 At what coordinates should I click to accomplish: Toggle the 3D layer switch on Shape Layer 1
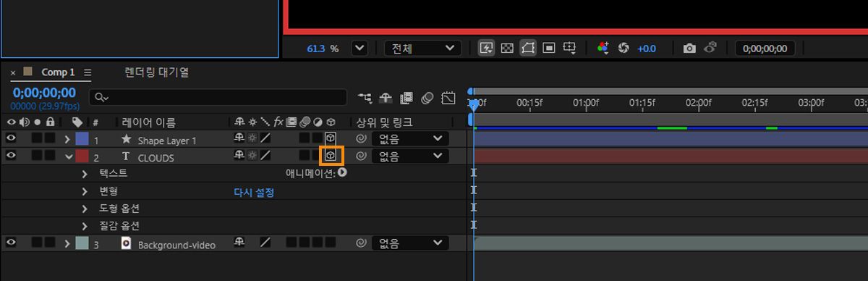click(x=331, y=138)
